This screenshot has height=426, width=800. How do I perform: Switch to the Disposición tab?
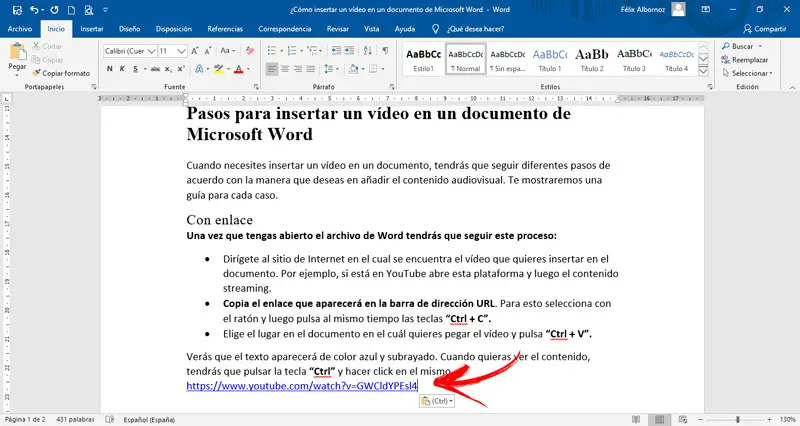pyautogui.click(x=174, y=29)
